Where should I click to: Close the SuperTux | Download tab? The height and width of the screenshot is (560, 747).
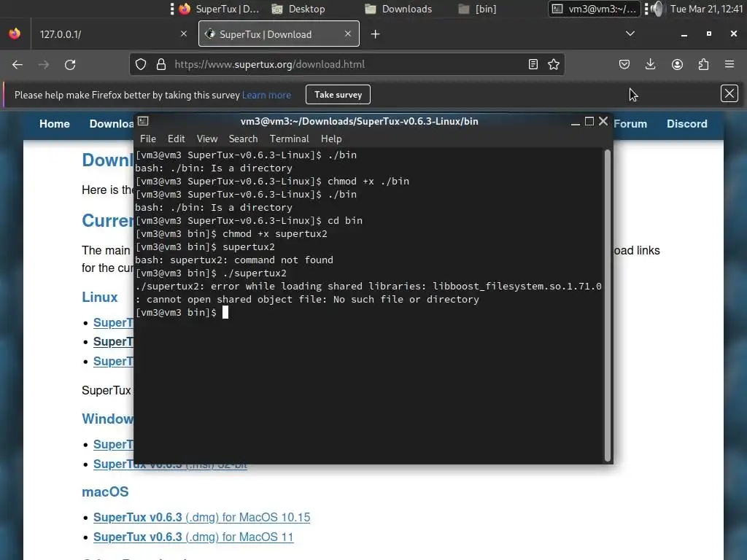(348, 34)
